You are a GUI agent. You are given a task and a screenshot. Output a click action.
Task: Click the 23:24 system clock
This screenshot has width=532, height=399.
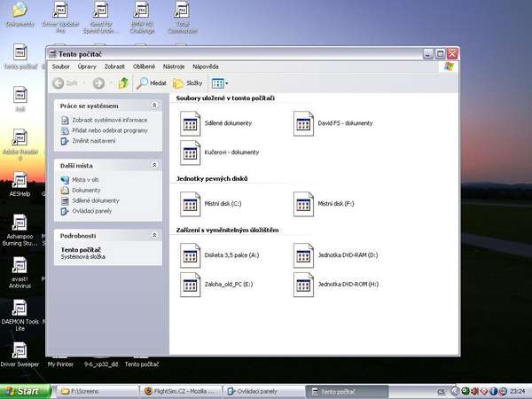pos(517,392)
